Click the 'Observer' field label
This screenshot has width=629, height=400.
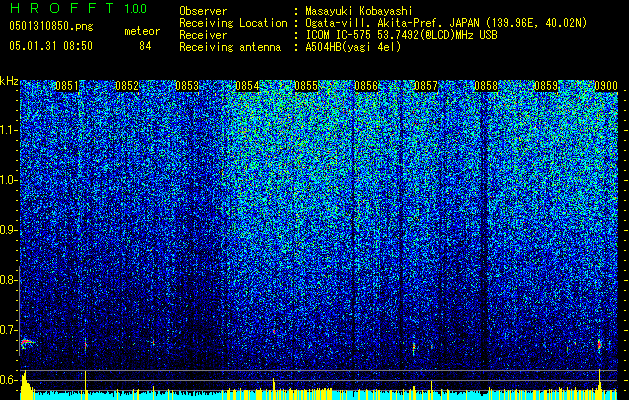point(203,11)
